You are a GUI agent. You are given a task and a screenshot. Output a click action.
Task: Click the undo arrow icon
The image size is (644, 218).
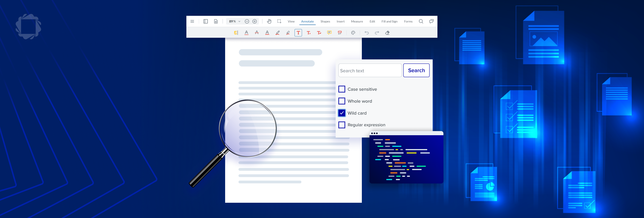tap(366, 33)
